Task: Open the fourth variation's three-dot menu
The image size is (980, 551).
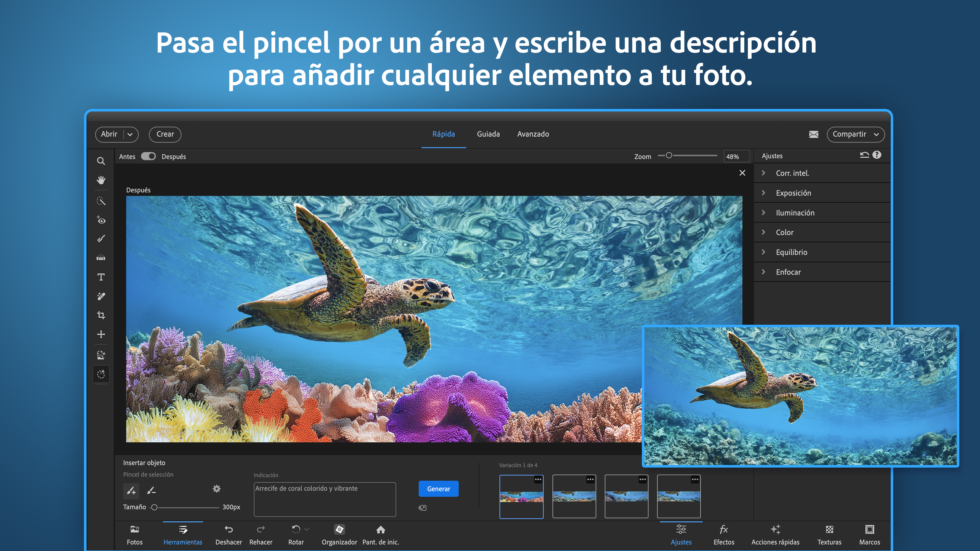Action: 695,480
